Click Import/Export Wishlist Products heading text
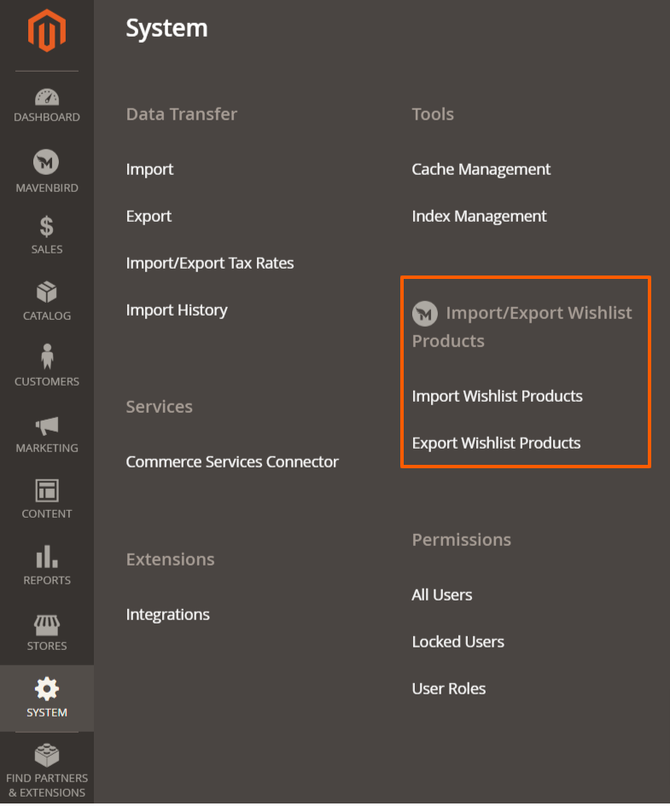Screen dimensions: 670x812 tap(521, 327)
